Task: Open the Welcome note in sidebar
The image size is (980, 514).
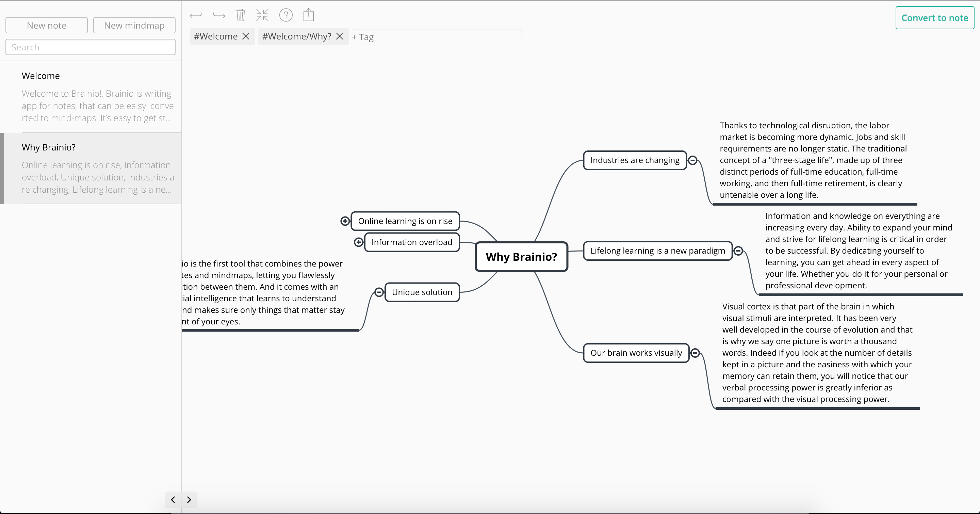Action: (x=91, y=97)
